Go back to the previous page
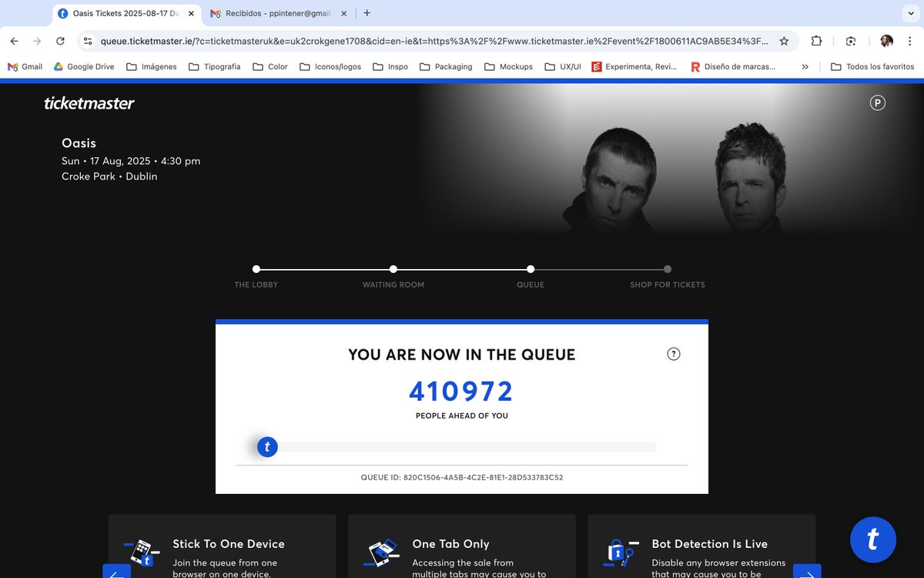924x578 pixels. 14,41
